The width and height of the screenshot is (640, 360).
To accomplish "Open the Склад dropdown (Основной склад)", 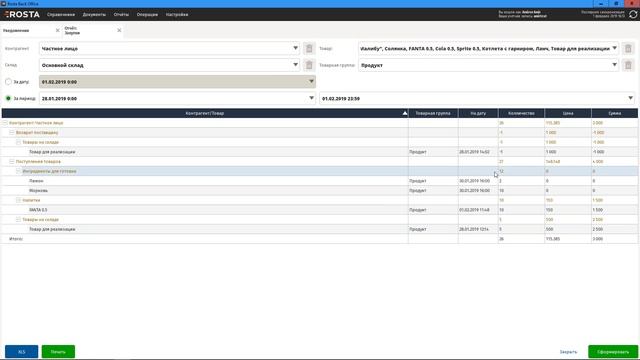I will [295, 64].
